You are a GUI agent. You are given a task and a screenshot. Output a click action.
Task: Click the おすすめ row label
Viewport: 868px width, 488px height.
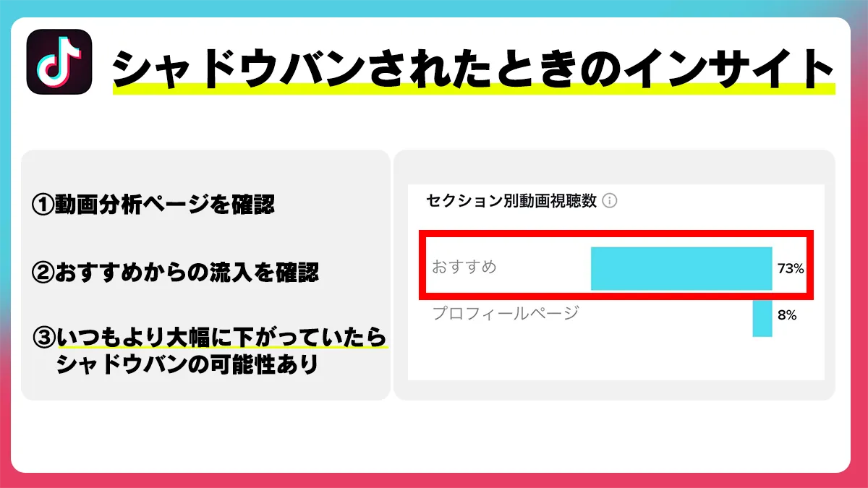464,267
